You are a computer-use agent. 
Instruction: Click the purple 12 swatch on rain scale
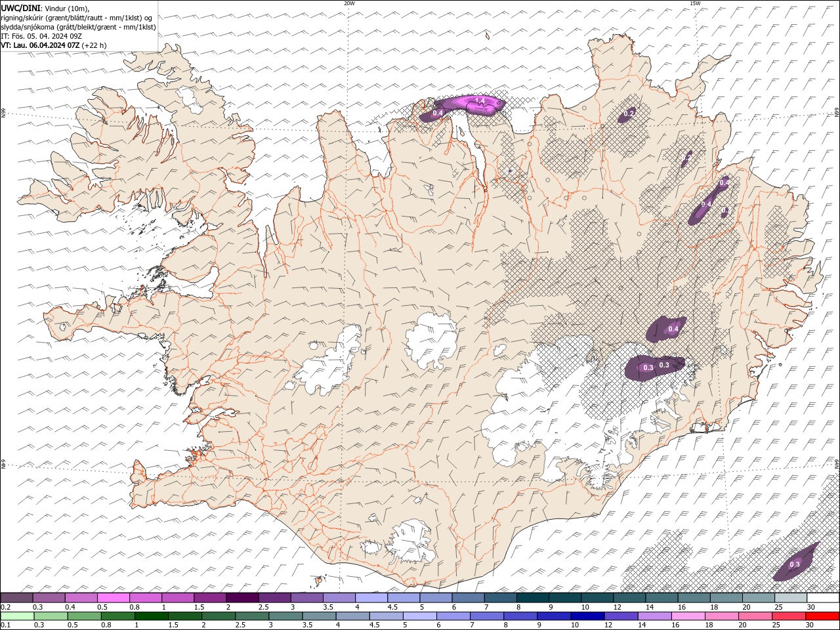pyautogui.click(x=621, y=616)
